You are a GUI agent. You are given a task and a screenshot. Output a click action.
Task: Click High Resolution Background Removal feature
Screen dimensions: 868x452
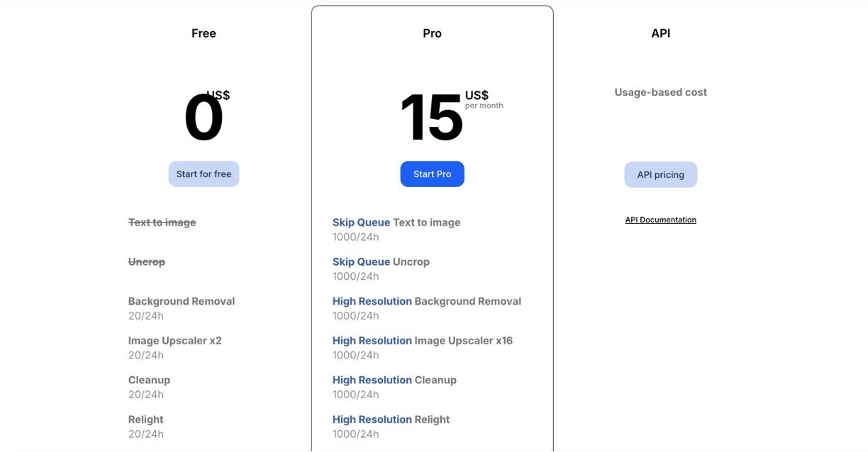coord(426,301)
